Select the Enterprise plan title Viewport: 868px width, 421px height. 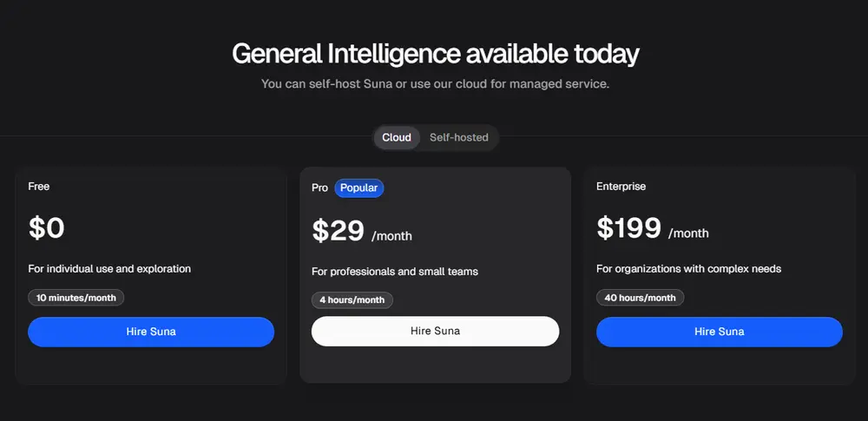coord(621,186)
